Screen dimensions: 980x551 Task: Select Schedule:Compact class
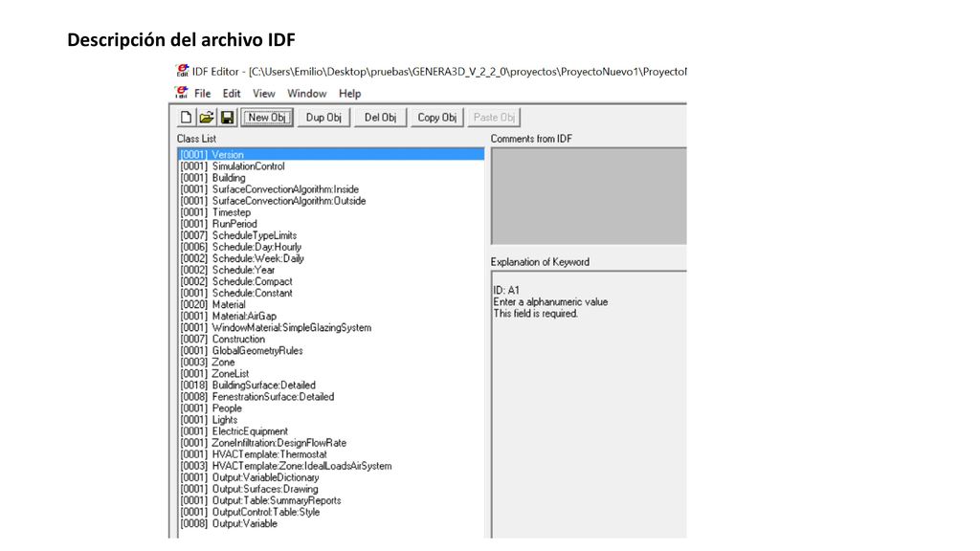pyautogui.click(x=331, y=281)
